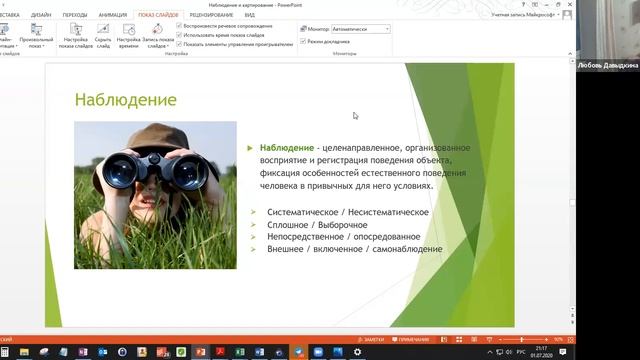Click the vertical scrollbar up arrow
Image resolution: width=640 pixels, height=360 pixels.
coord(572,61)
